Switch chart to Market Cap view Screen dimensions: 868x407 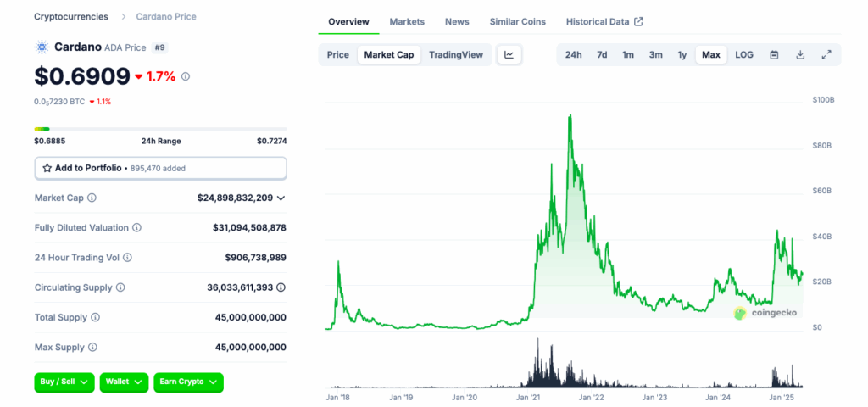(388, 55)
